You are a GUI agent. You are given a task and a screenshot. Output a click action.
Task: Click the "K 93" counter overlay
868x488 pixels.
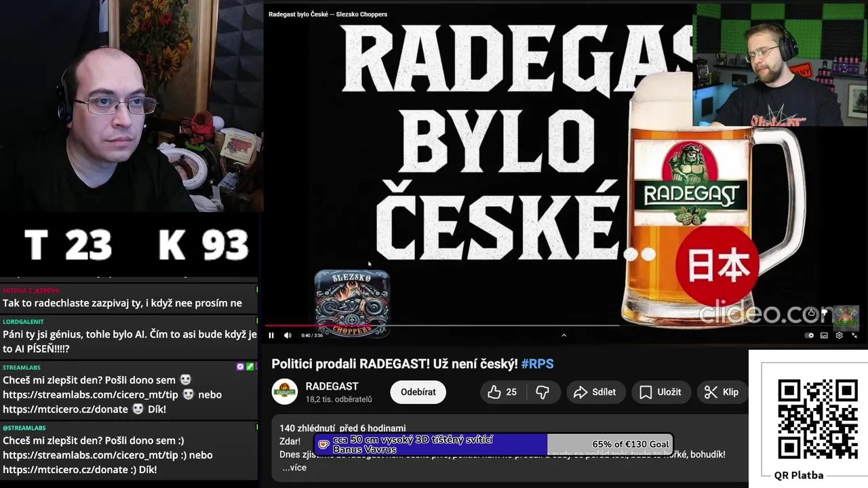click(204, 245)
